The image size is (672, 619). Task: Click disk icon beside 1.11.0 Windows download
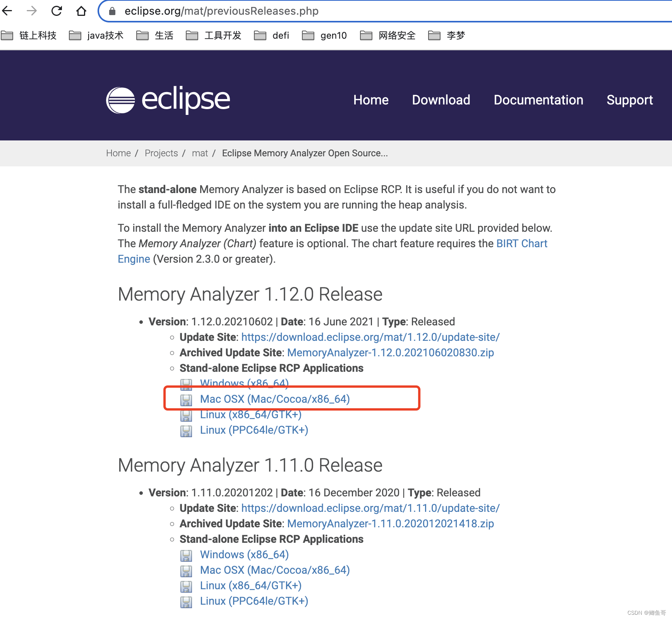pos(186,555)
